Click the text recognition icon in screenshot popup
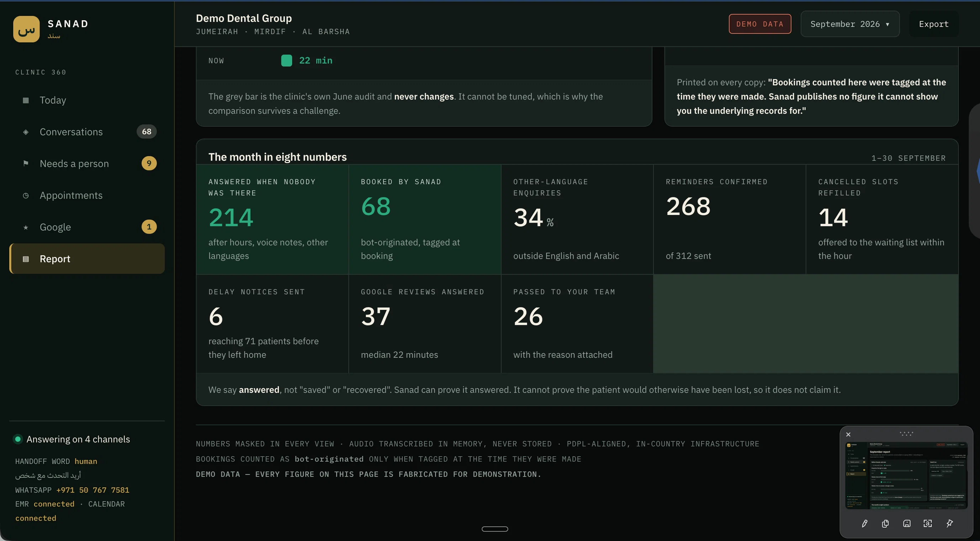980x541 pixels. [927, 524]
